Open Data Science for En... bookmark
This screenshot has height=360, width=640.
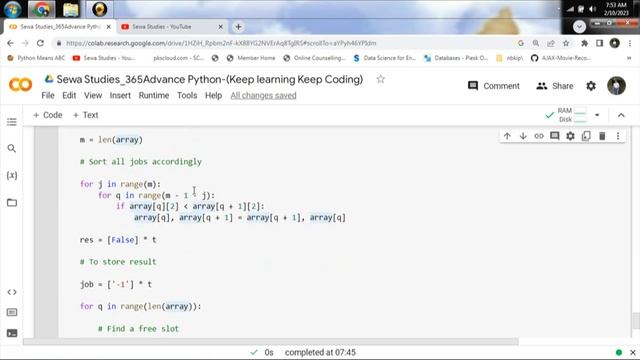(384, 58)
